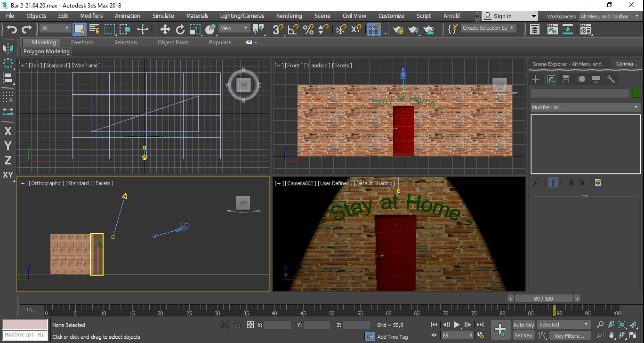This screenshot has width=644, height=343.
Task: Toggle Angle Snap
Action: click(293, 29)
